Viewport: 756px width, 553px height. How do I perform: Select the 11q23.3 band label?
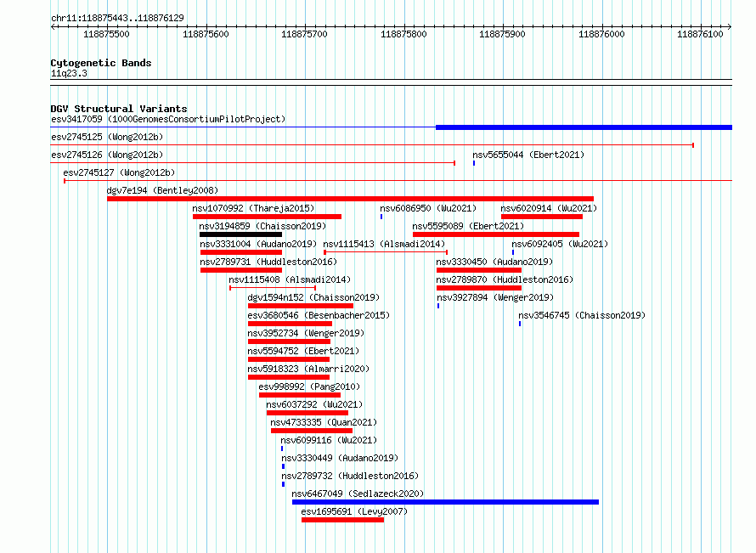(x=69, y=73)
